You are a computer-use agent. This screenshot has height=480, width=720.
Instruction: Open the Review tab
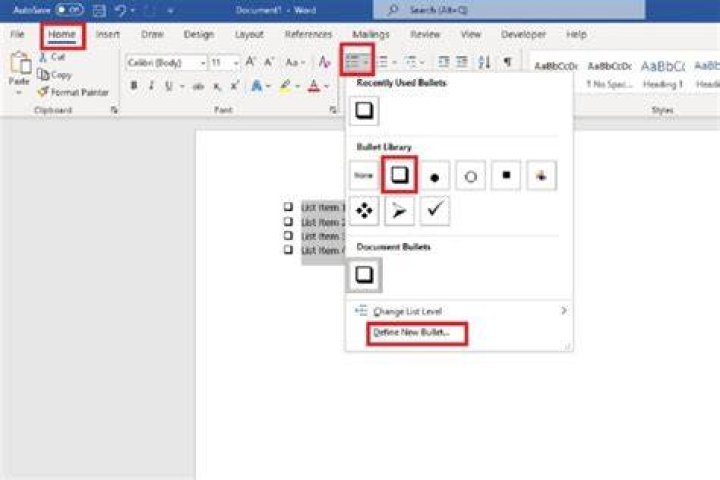(425, 34)
